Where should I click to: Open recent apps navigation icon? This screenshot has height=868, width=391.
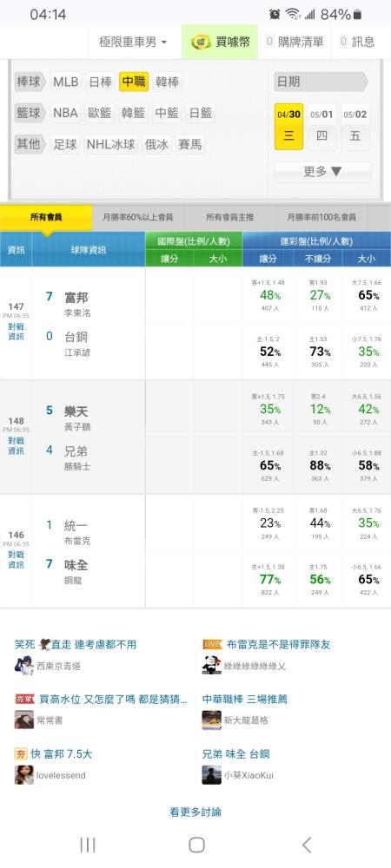pos(88,845)
